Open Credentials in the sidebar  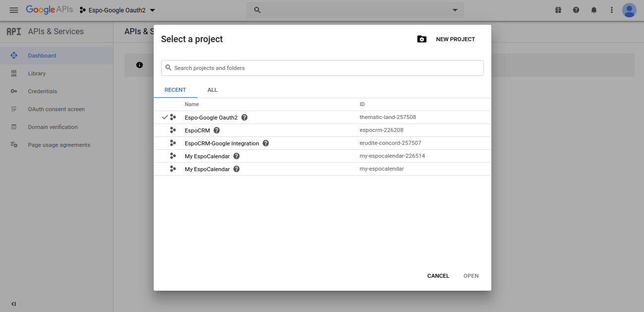tap(43, 91)
